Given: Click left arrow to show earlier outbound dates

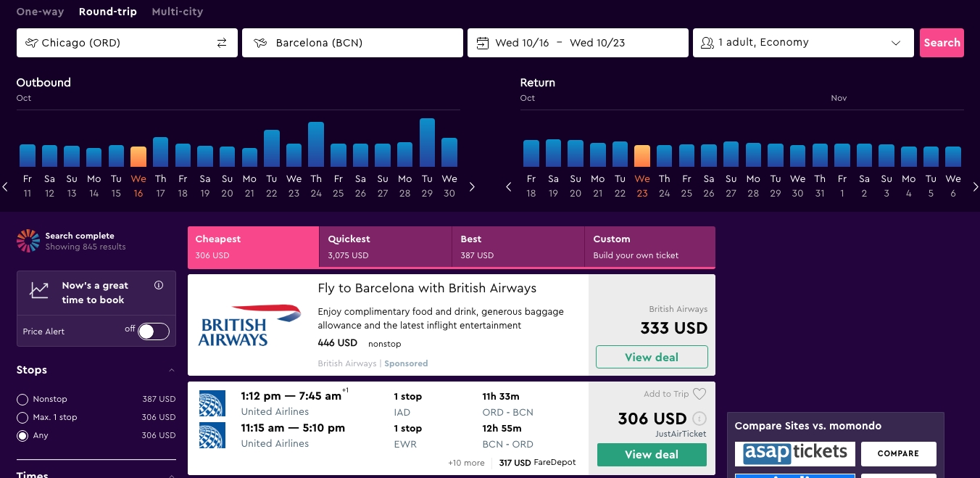Looking at the screenshot, I should pos(6,187).
